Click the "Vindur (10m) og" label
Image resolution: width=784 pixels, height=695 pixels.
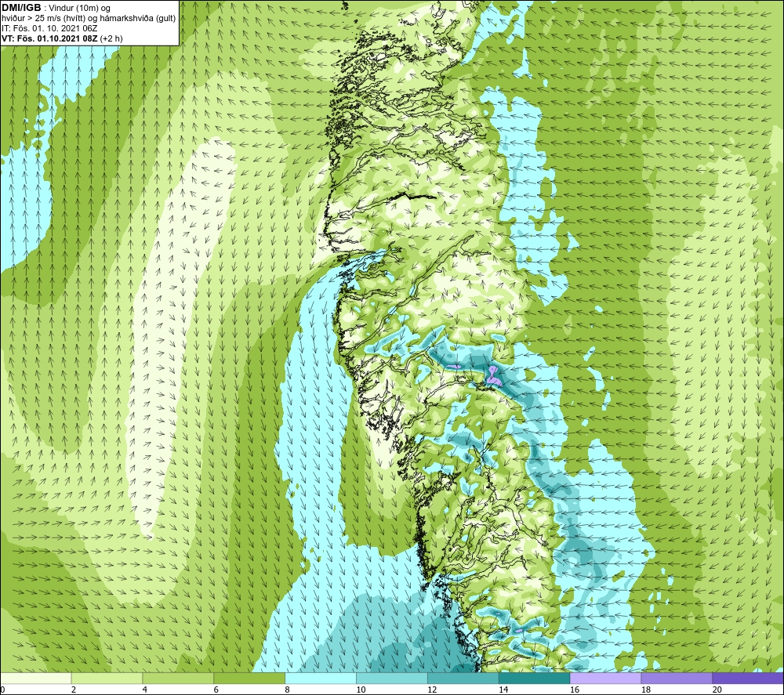79,9
